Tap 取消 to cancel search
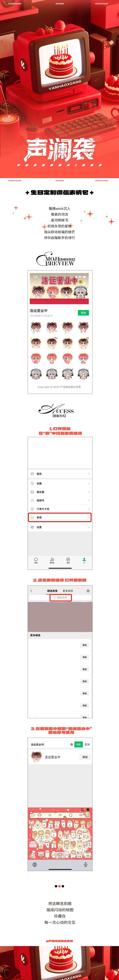The height and width of the screenshot is (980, 119). click(87, 744)
